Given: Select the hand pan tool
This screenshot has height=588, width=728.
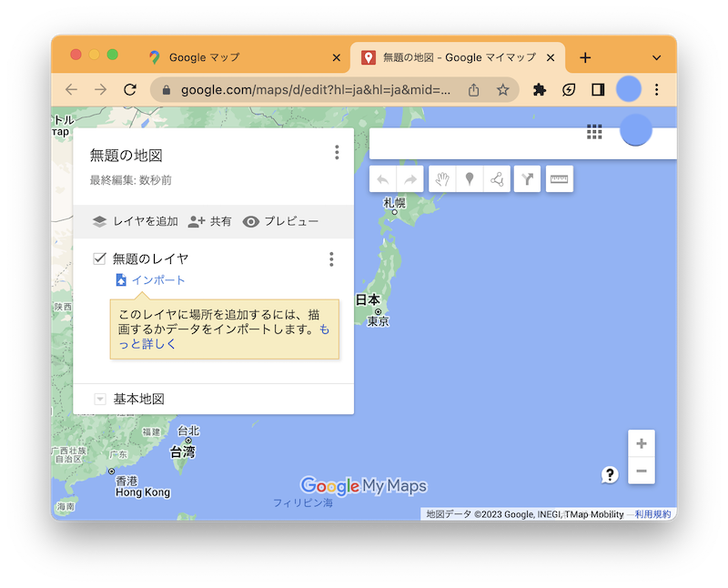Looking at the screenshot, I should (442, 179).
